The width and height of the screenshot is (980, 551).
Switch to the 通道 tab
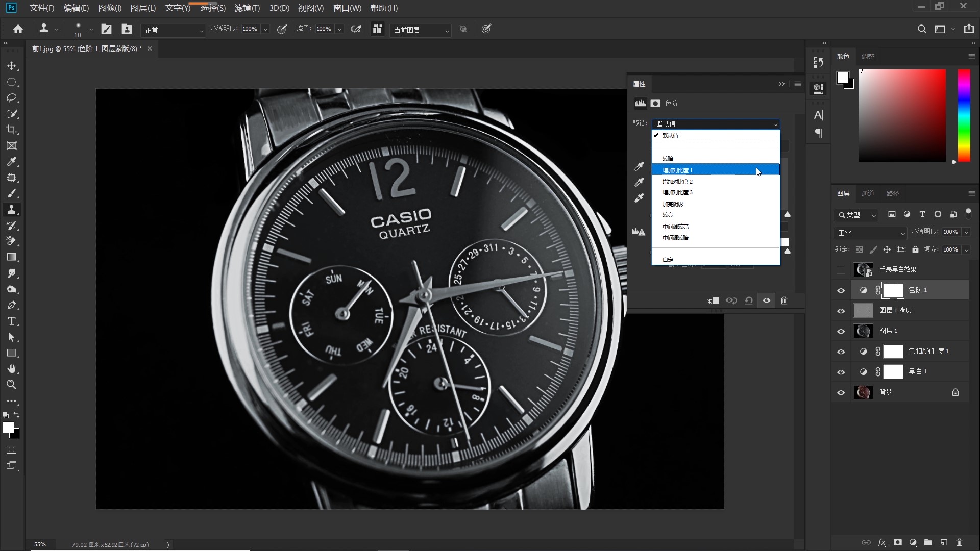point(867,194)
